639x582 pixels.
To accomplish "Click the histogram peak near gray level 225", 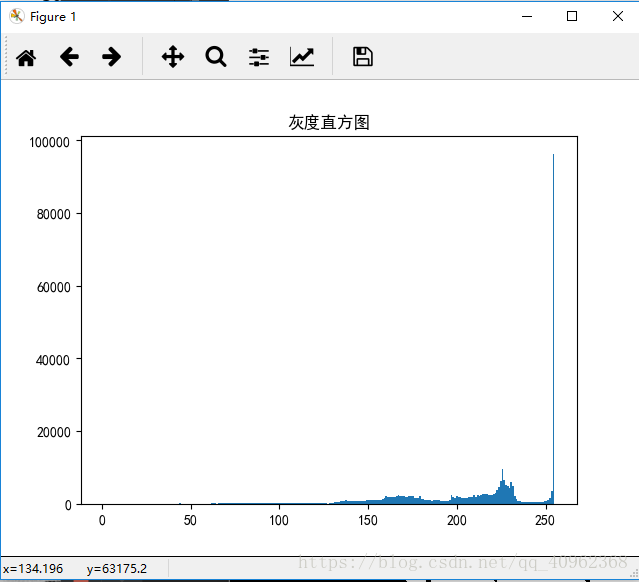I will pos(502,487).
